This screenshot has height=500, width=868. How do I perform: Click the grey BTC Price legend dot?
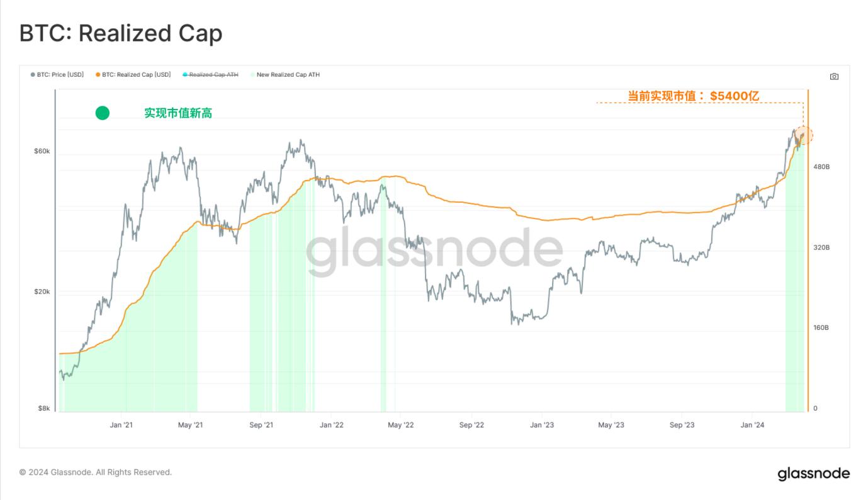(x=33, y=75)
